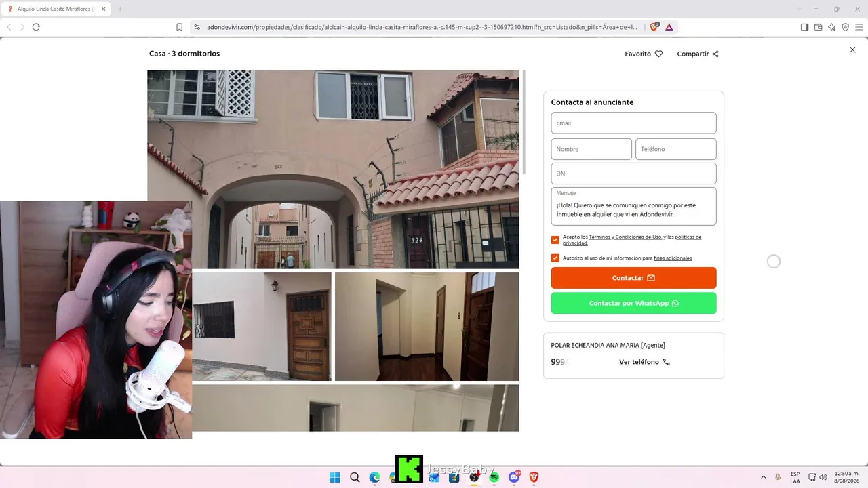This screenshot has width=868, height=488.
Task: Click the 'Casa · 3 dormitorios' heading
Action: pyautogui.click(x=184, y=54)
